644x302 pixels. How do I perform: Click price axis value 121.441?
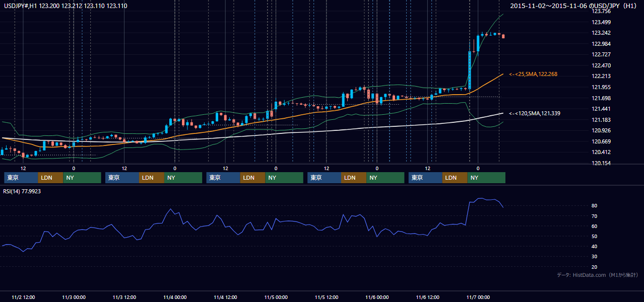click(602, 109)
